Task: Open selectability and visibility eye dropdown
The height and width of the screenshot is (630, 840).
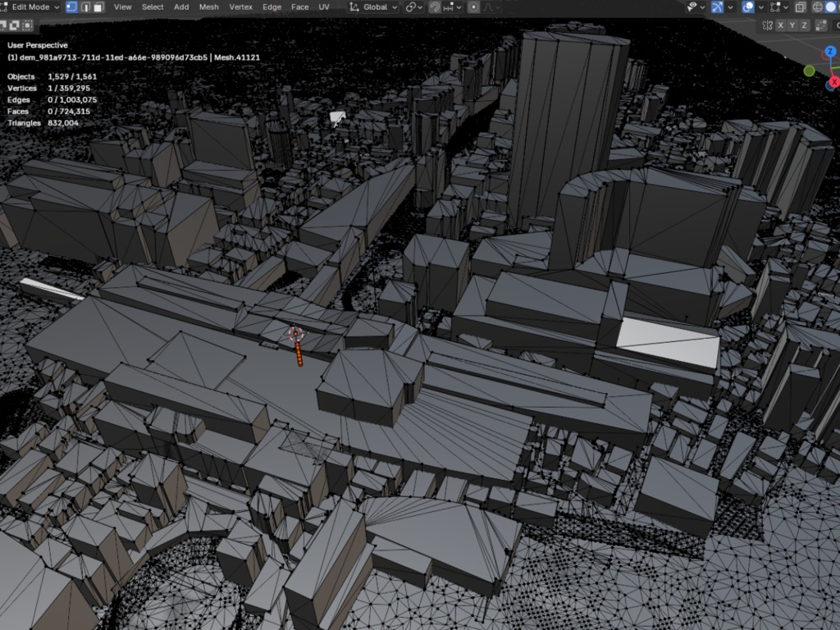Action: 696,7
